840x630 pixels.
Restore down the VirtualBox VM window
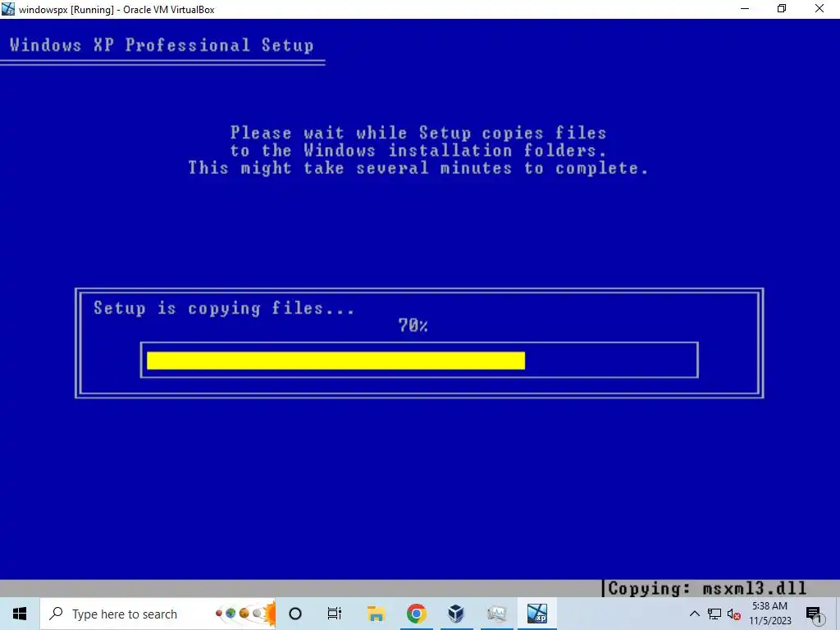(782, 8)
